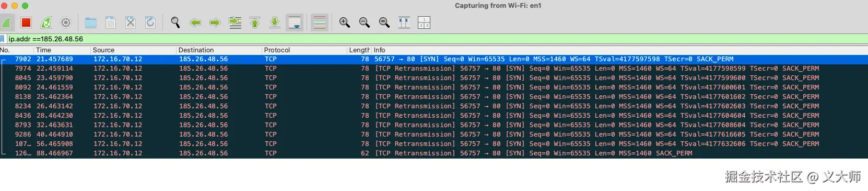The height and width of the screenshot is (191, 868).
Task: Go back to previous packet arrow
Action: point(195,23)
